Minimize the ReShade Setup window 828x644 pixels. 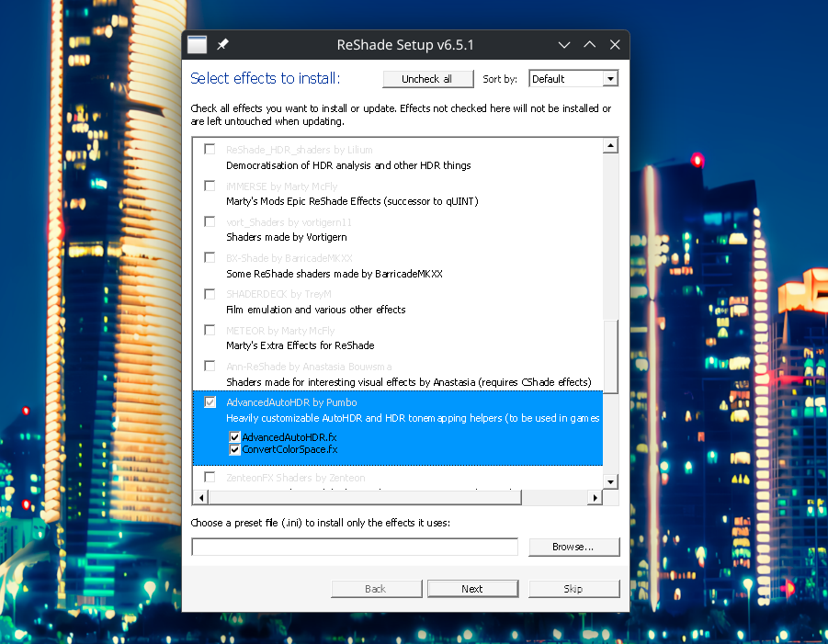tap(564, 45)
